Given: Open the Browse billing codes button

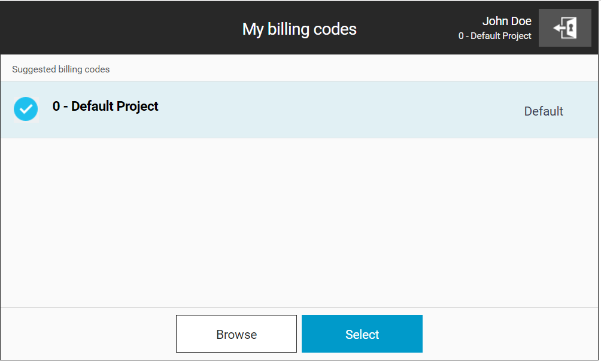Looking at the screenshot, I should tap(236, 334).
